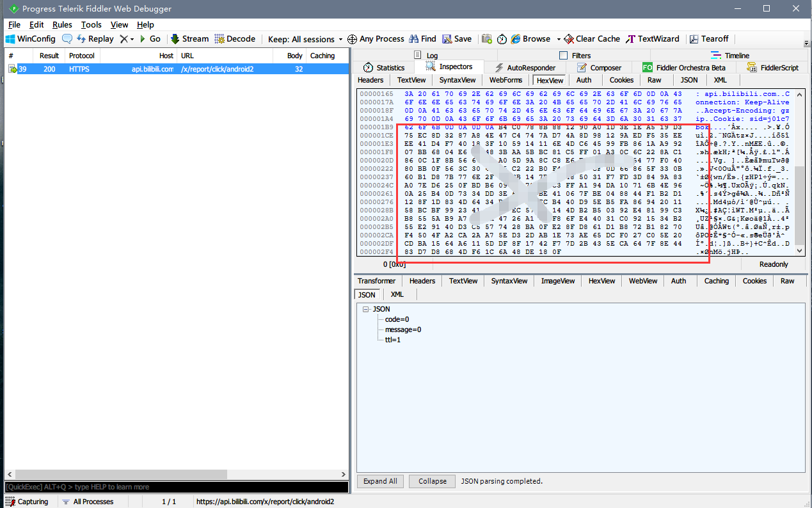Click the WinConfig toolbar icon
The image size is (812, 508).
(11, 39)
